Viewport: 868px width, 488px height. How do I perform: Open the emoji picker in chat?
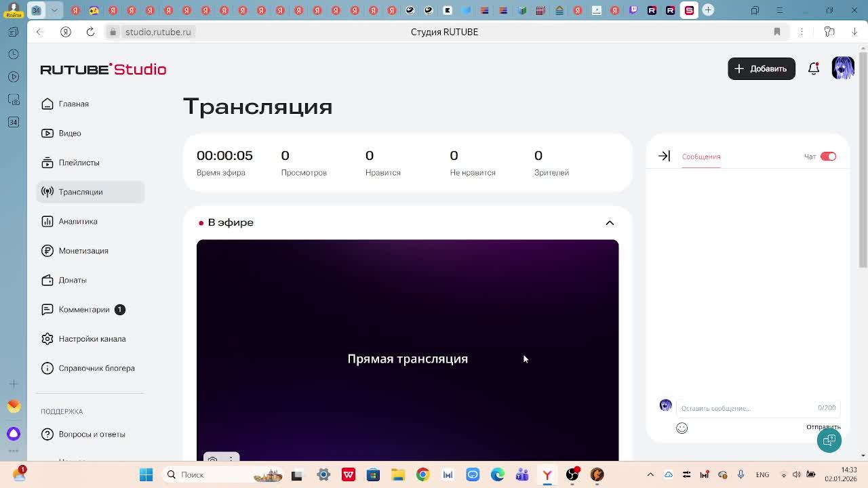(x=682, y=428)
